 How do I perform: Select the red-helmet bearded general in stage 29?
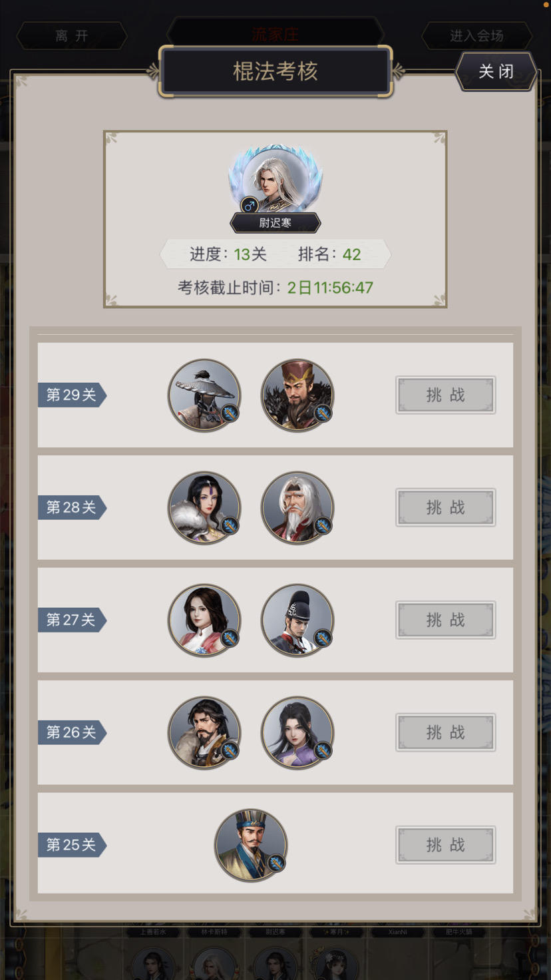(297, 395)
